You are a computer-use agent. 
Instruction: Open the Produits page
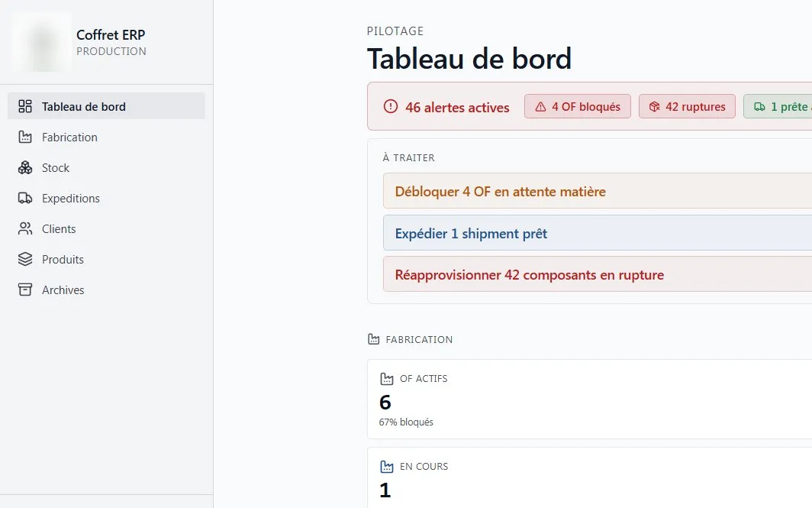click(x=106, y=259)
